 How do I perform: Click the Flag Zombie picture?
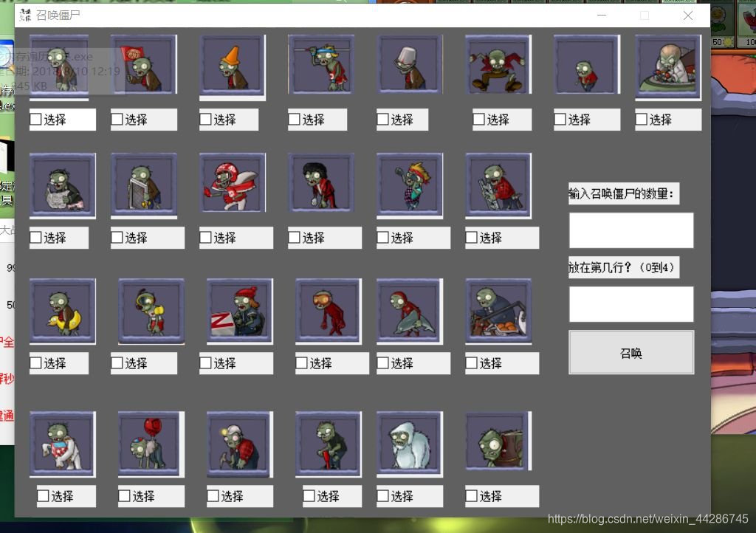coord(144,63)
